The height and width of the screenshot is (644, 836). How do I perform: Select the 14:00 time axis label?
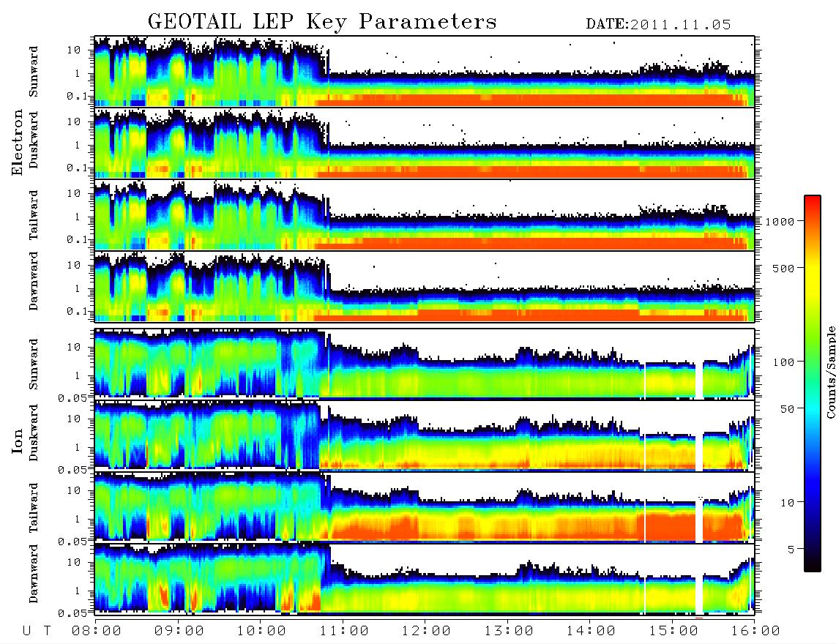591,631
